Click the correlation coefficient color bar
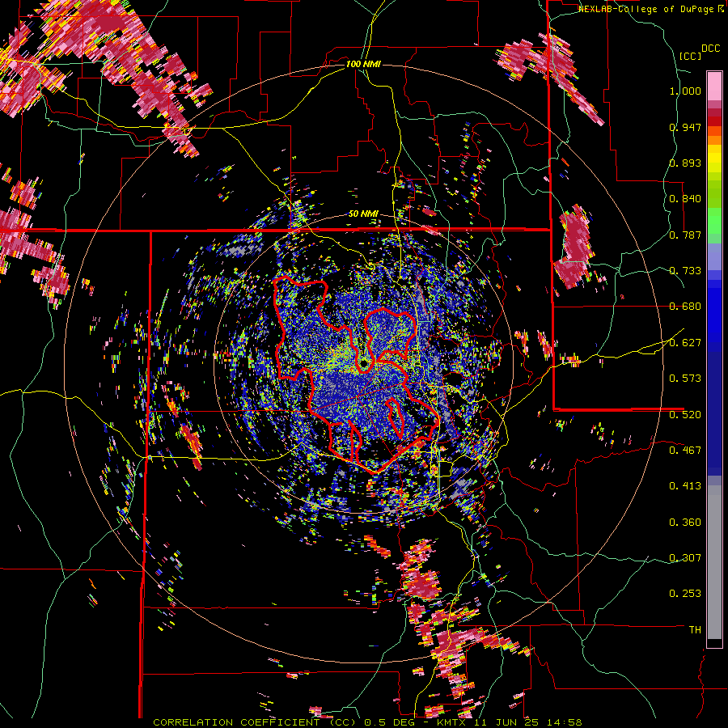 coord(714,360)
